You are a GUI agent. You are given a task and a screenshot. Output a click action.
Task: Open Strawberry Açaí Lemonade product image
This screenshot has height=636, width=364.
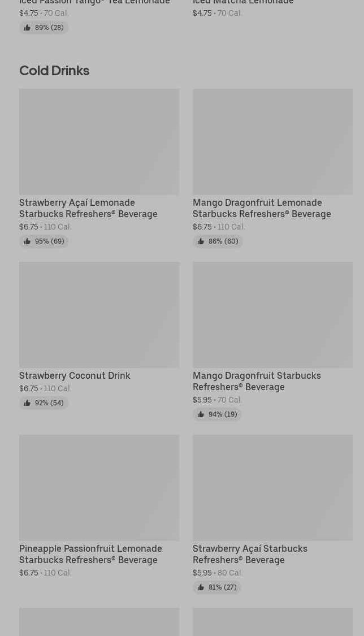coord(99,141)
